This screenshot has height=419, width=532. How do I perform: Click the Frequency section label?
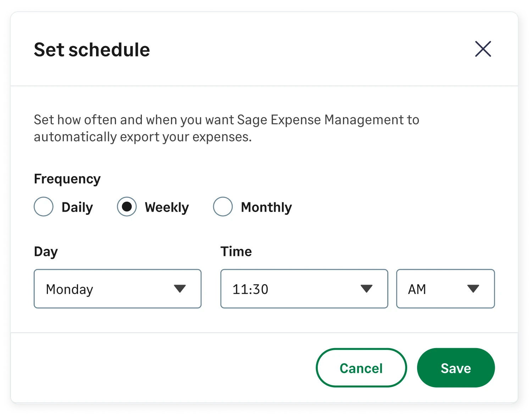pyautogui.click(x=67, y=179)
